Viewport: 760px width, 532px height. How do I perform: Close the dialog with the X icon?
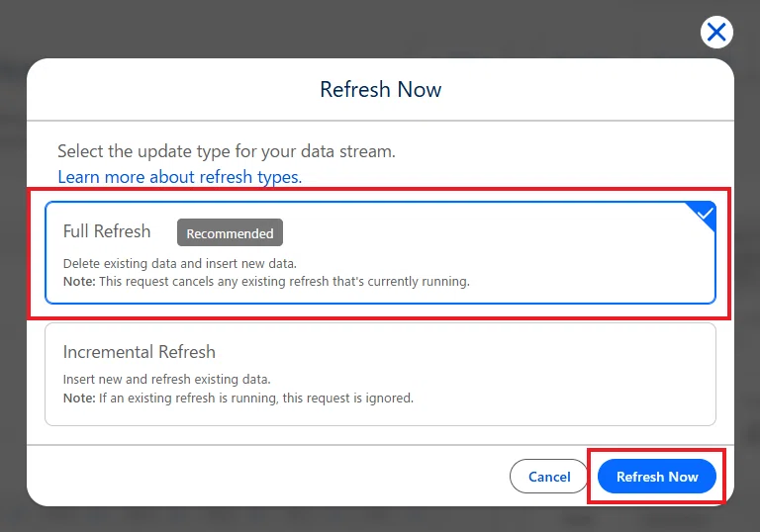716,33
